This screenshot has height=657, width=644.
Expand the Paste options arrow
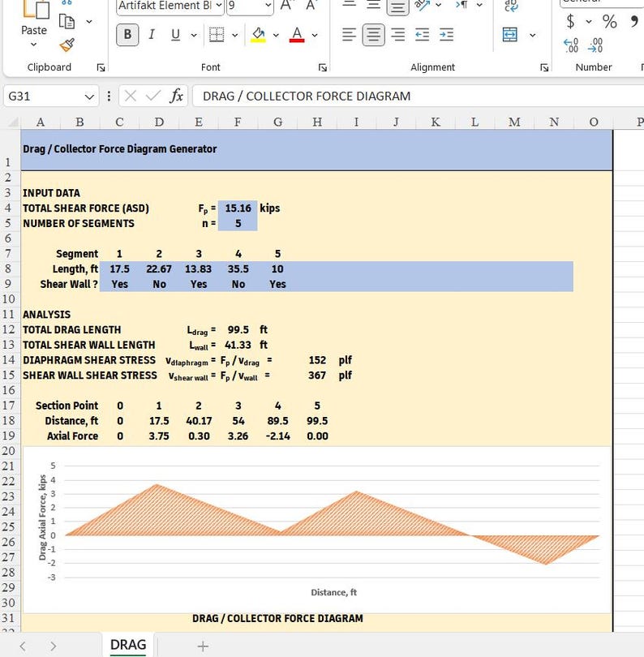click(x=34, y=44)
